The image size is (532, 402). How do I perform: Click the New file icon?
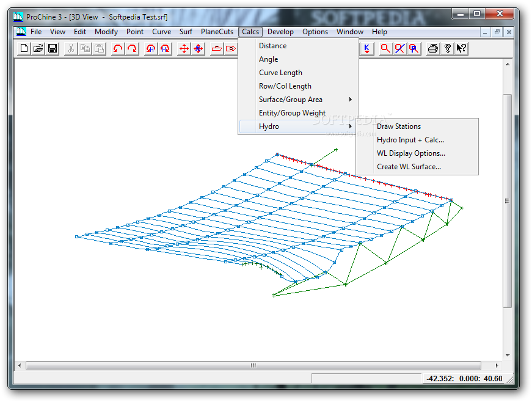click(x=24, y=48)
